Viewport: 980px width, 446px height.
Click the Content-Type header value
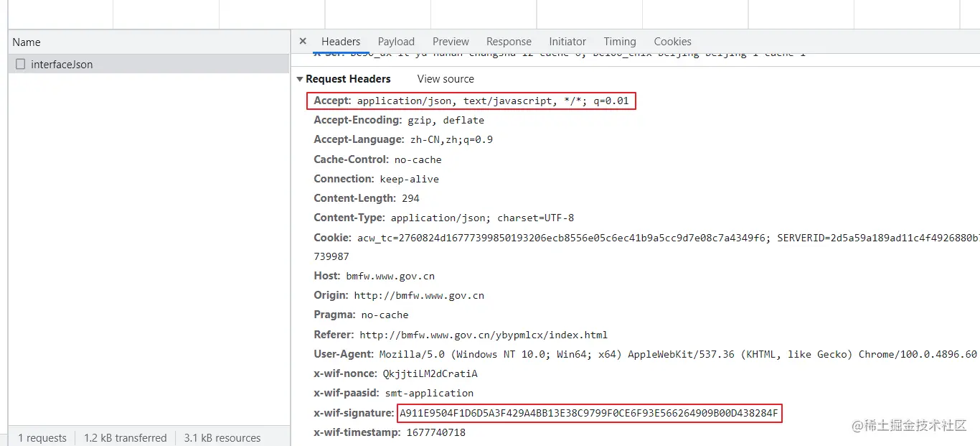point(482,218)
